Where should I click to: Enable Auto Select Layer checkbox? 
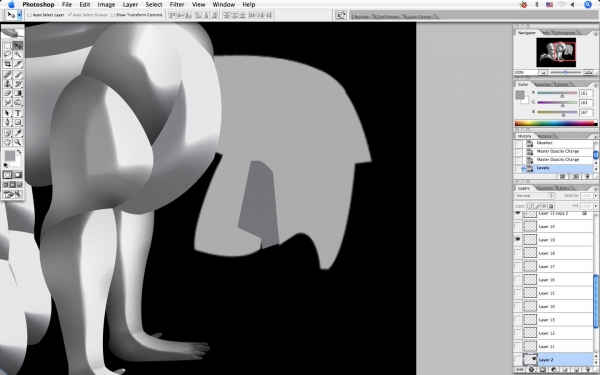coord(29,15)
